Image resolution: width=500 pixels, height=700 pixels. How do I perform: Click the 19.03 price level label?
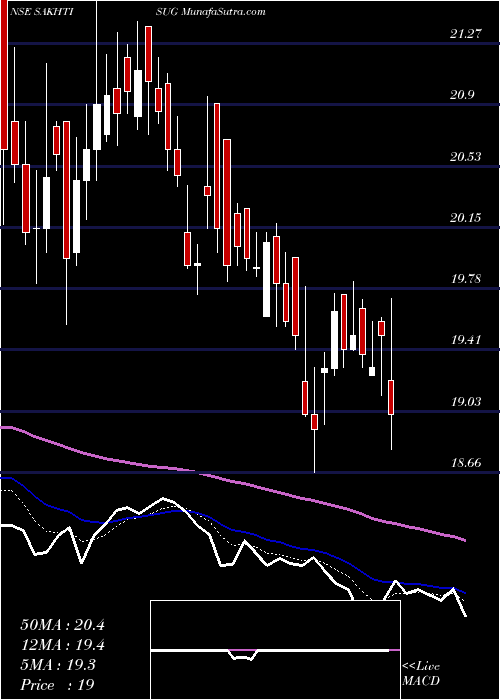tap(466, 402)
